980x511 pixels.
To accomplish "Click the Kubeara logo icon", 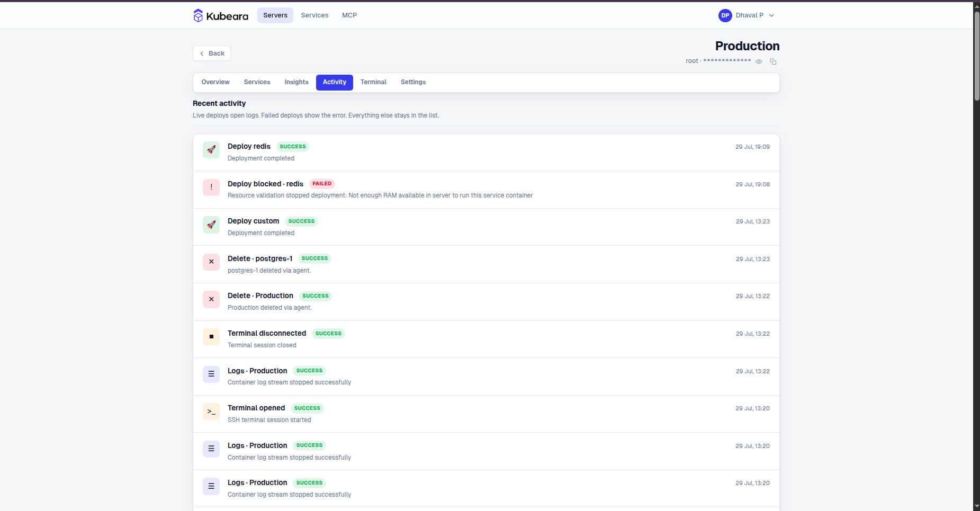I will pyautogui.click(x=198, y=15).
